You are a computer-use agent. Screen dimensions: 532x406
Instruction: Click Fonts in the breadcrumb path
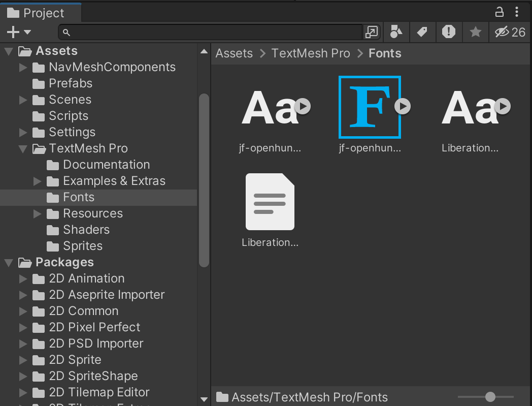[385, 53]
